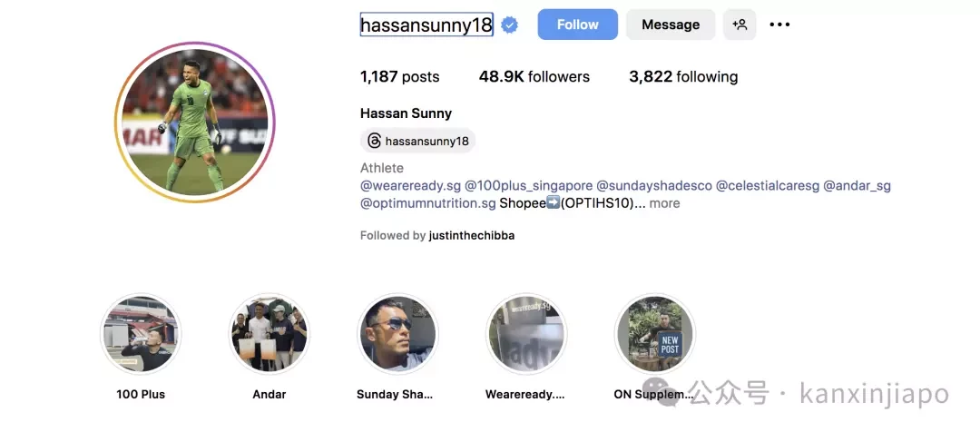
Task: Open the @optimumnutrition.sg mention link
Action: tap(428, 203)
